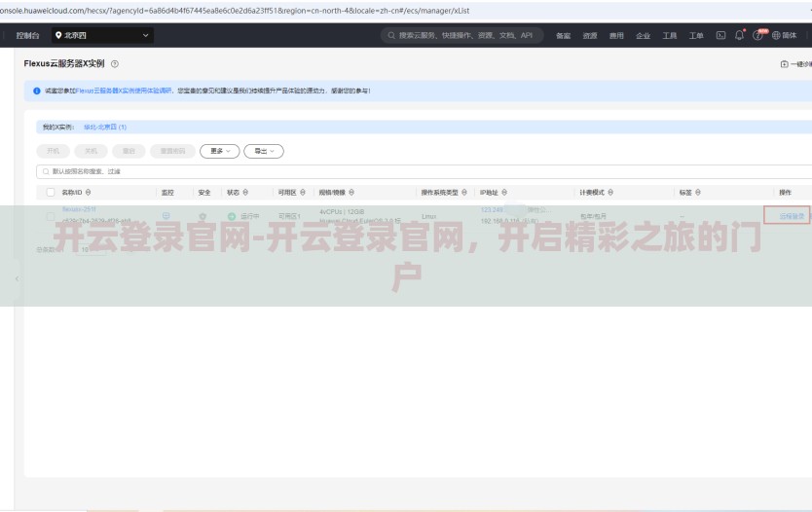812x512 pixels.
Task: Switch language via the 简体 globe icon
Action: pyautogui.click(x=784, y=35)
